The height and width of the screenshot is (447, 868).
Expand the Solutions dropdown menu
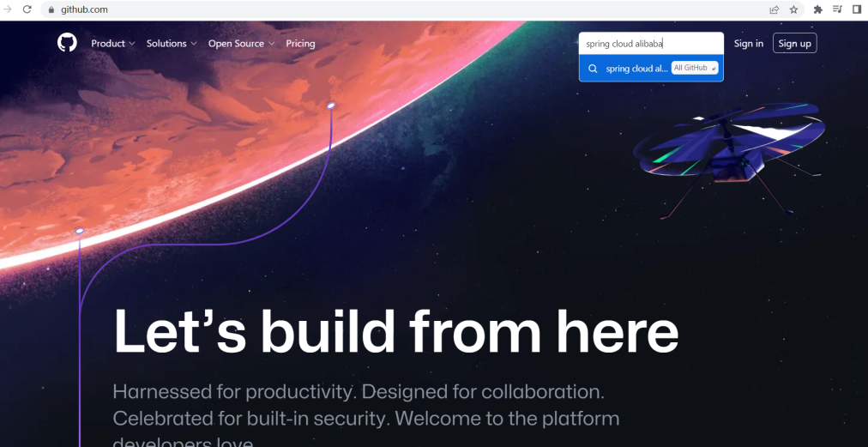point(171,43)
